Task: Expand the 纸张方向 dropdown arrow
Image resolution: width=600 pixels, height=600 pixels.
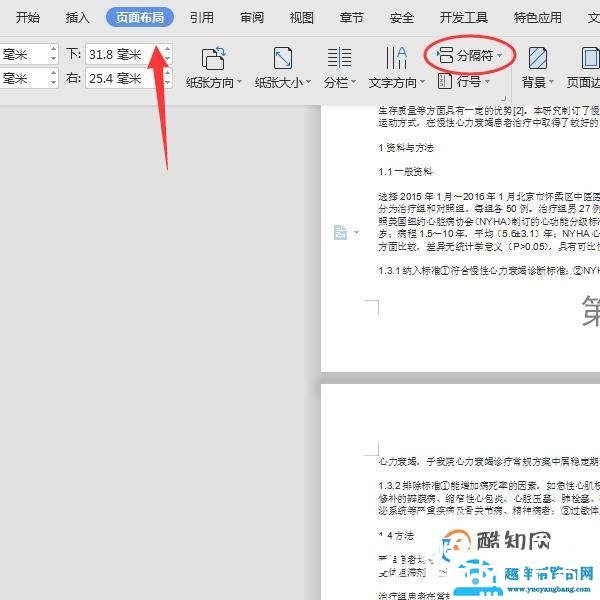Action: coord(240,82)
